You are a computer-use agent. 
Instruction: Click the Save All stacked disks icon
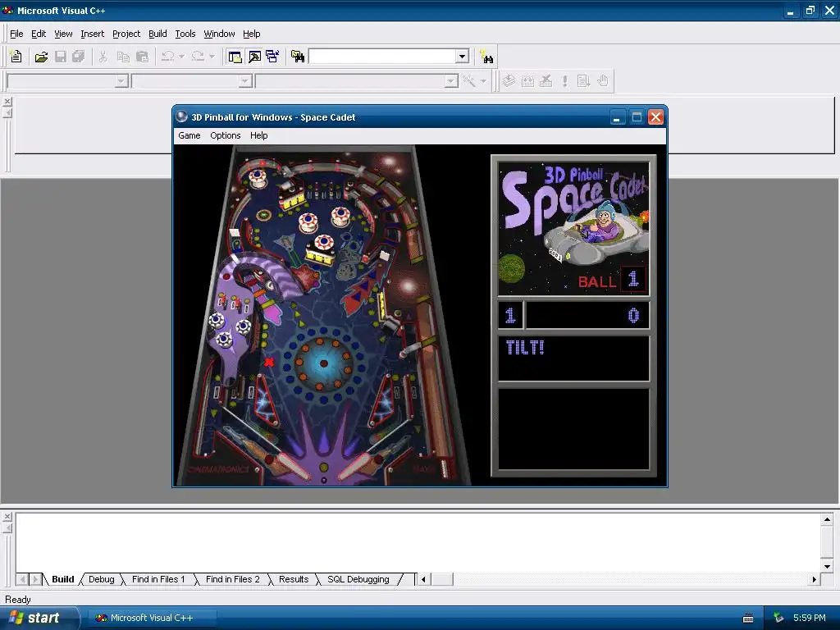[x=78, y=57]
